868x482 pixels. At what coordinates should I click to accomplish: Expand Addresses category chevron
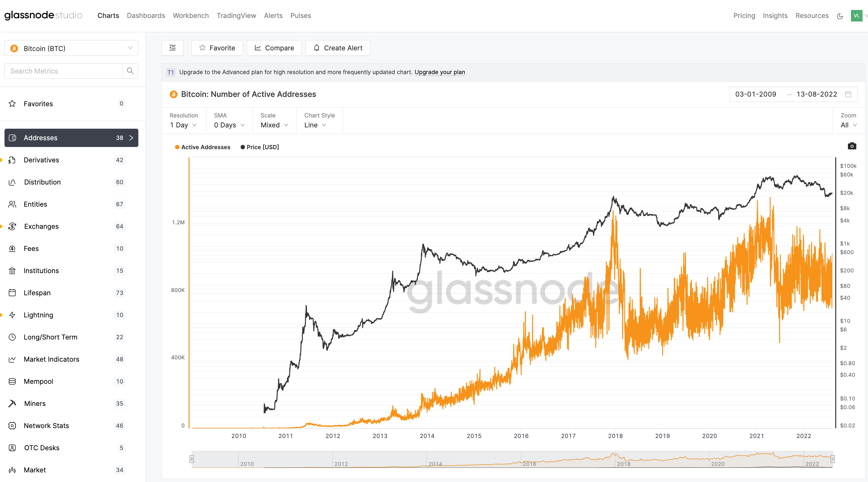[131, 138]
